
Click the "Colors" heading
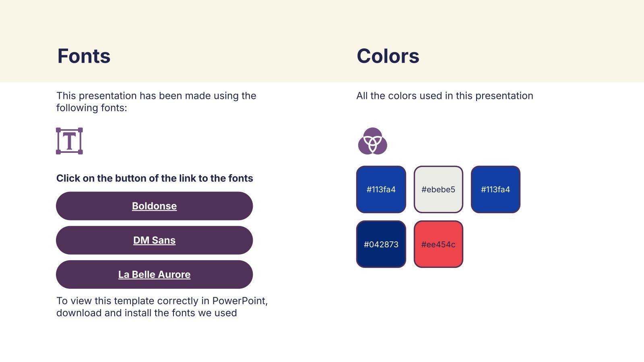388,56
